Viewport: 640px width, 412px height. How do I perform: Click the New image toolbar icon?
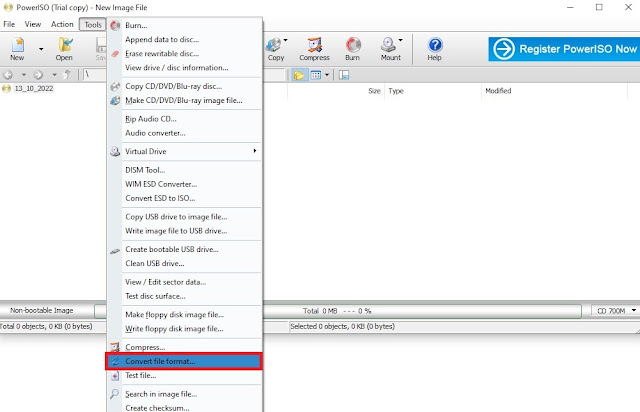tap(18, 49)
